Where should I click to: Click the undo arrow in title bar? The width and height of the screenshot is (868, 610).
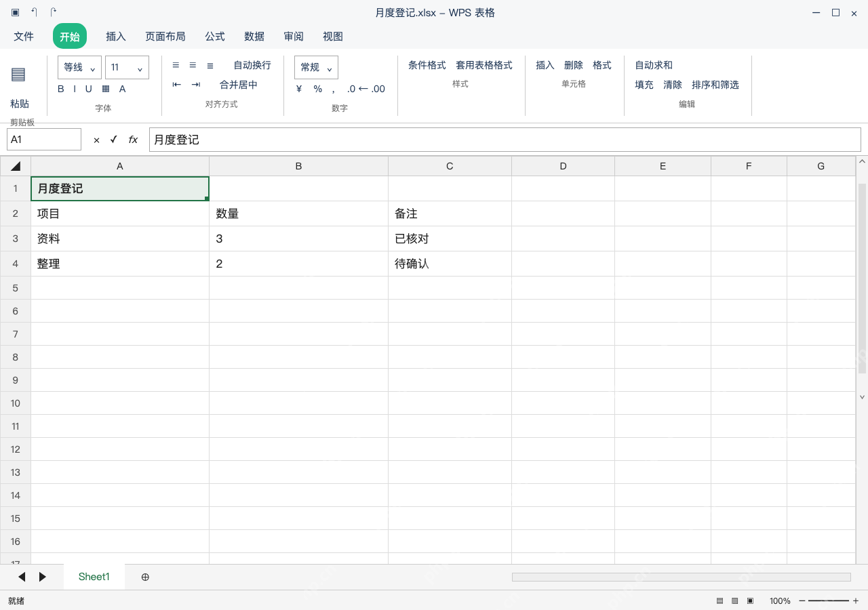(34, 12)
